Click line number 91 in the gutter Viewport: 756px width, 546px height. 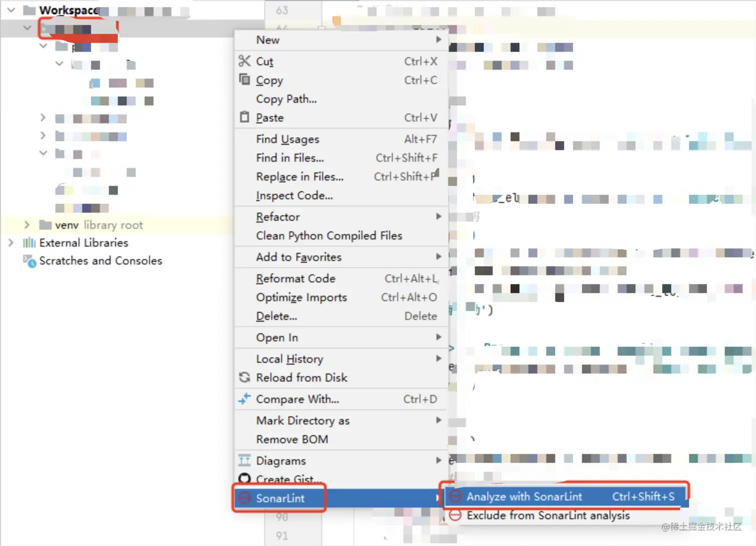tap(282, 536)
